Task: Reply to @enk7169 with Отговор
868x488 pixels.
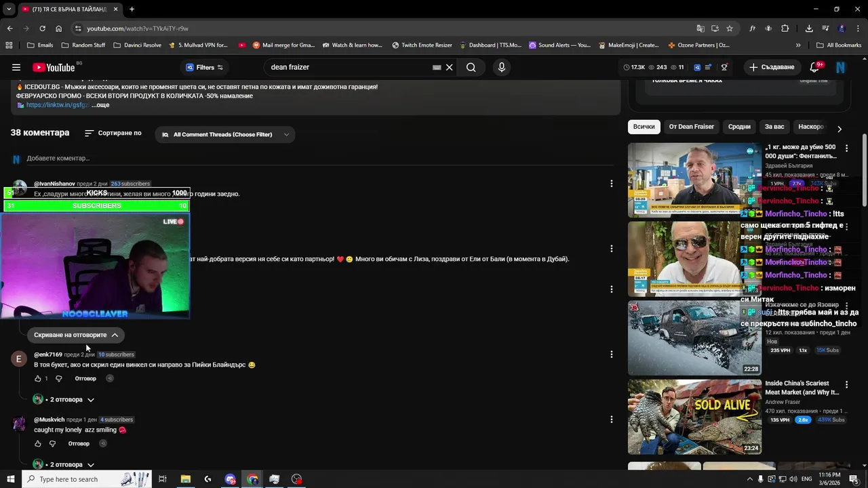Action: pyautogui.click(x=85, y=378)
